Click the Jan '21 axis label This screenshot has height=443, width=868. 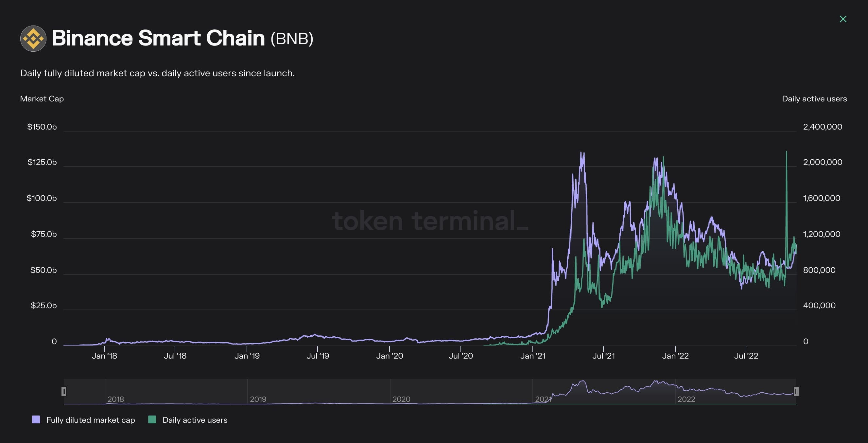pos(534,355)
